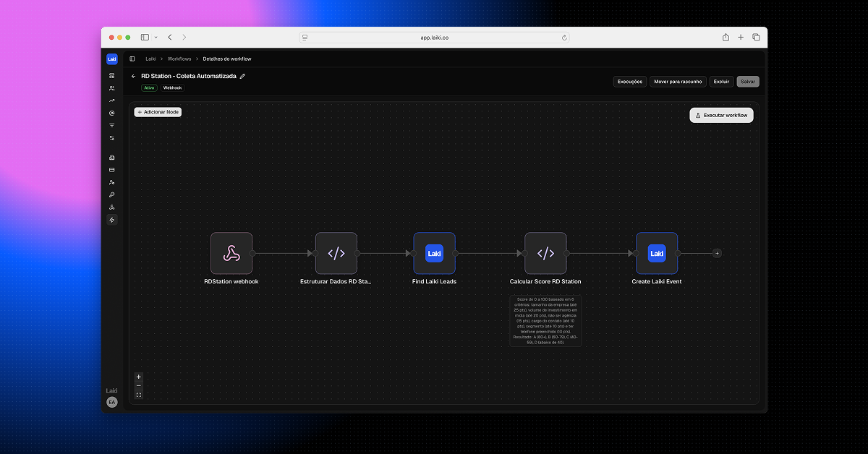Screen dimensions: 868x454
Task: Click the Excluir button
Action: (x=721, y=82)
